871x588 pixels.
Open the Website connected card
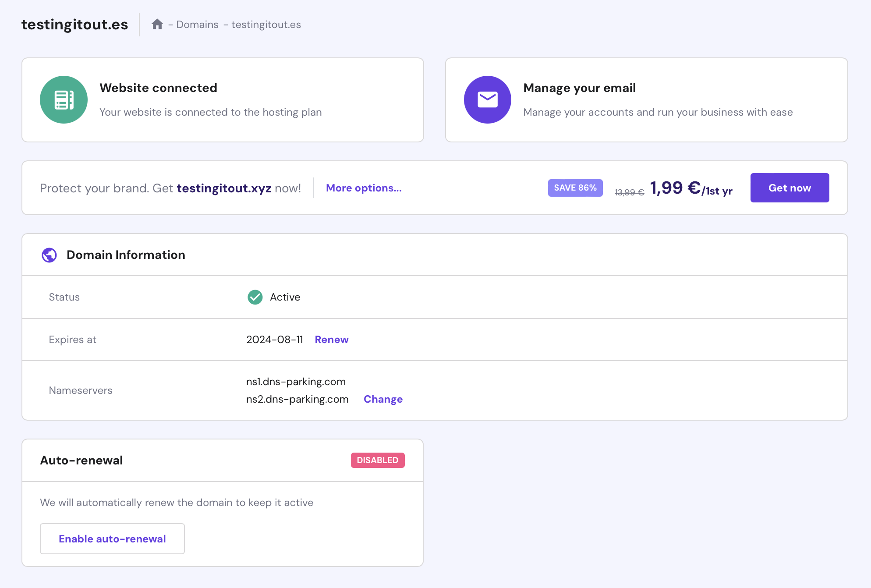point(223,100)
